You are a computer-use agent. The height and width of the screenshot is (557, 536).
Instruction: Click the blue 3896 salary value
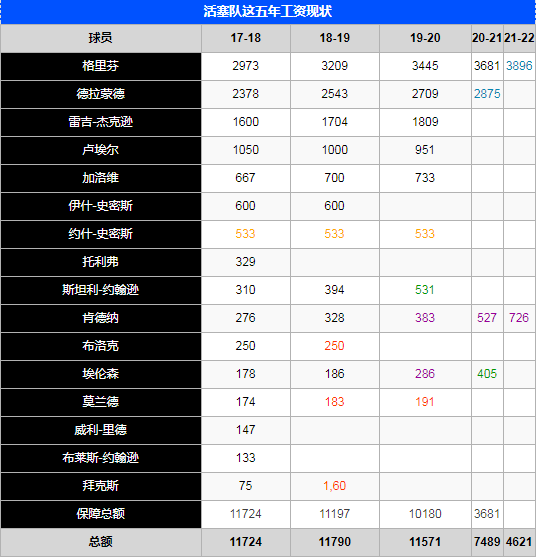click(x=519, y=66)
